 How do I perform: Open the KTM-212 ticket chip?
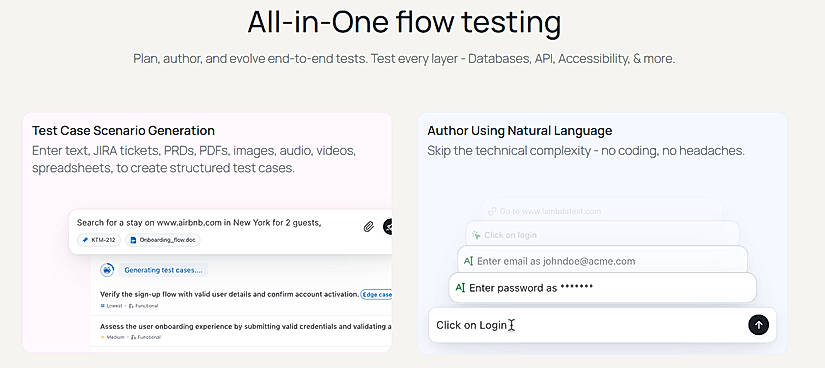[99, 240]
